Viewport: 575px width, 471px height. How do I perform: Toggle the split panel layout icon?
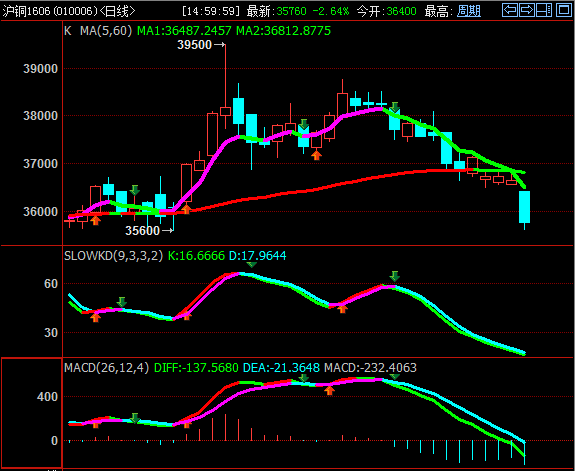click(x=544, y=10)
